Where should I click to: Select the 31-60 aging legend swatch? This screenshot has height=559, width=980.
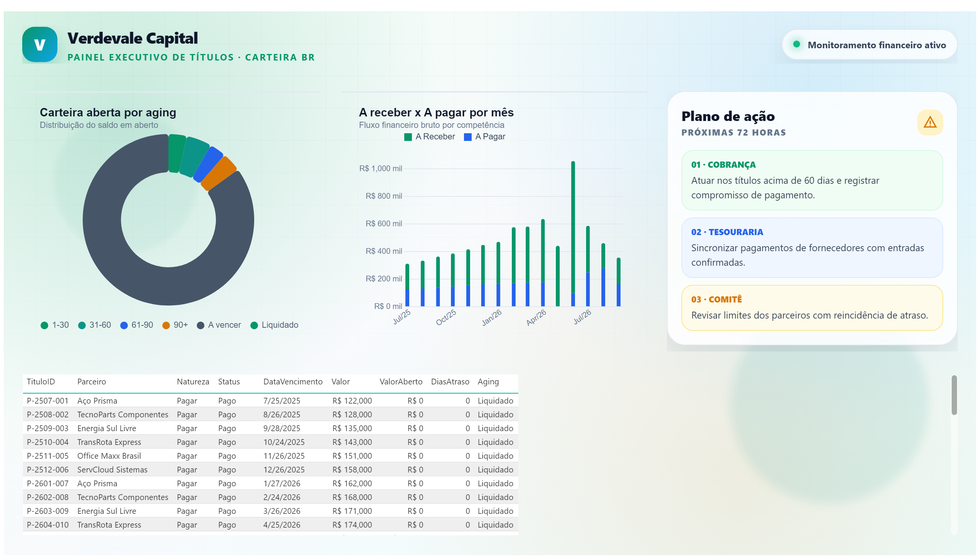click(82, 325)
